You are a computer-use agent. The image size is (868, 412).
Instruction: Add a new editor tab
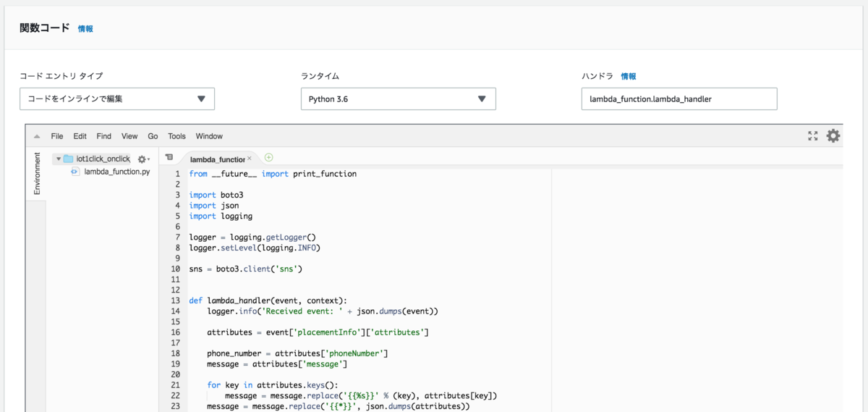(x=269, y=157)
